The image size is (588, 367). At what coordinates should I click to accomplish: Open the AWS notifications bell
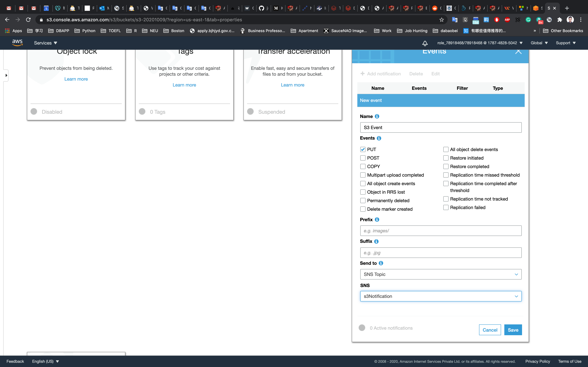[x=425, y=43]
